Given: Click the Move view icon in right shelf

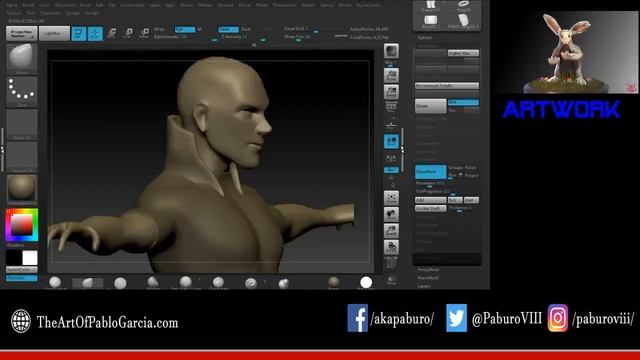Looking at the screenshot, I should click(x=391, y=214).
